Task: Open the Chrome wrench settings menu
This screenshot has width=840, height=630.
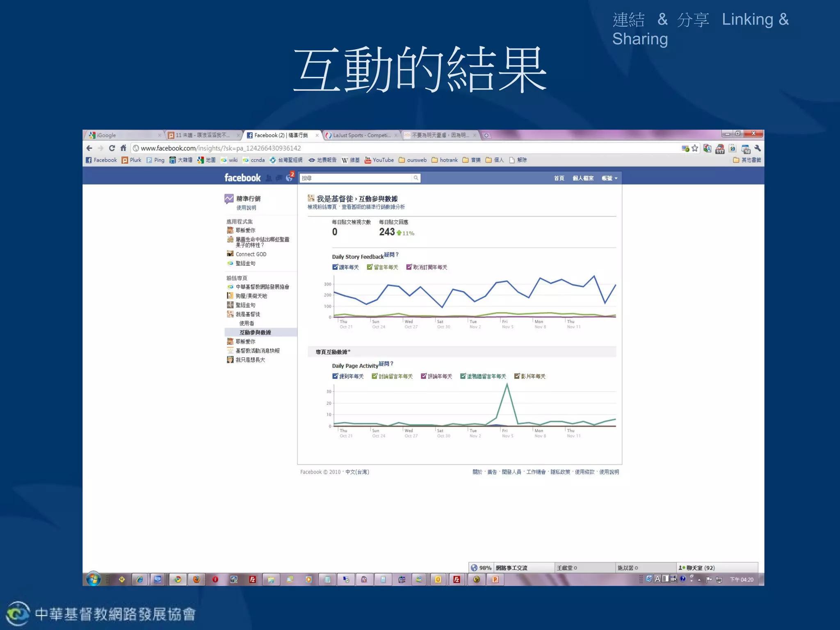Action: pos(758,148)
